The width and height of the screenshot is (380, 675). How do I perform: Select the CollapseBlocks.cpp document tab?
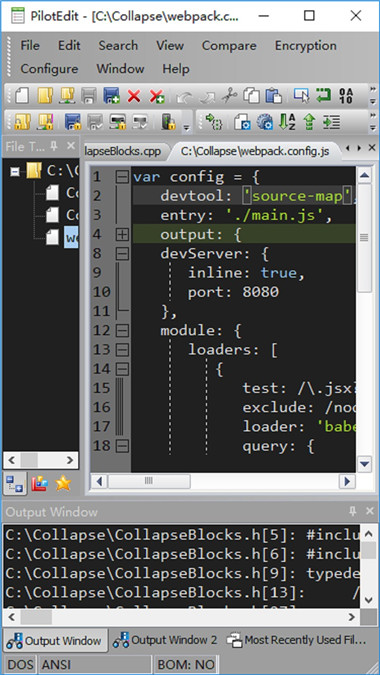click(x=123, y=152)
